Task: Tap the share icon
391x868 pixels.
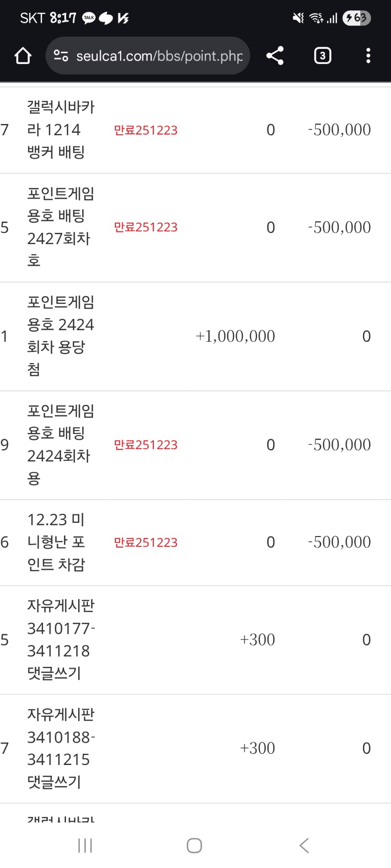Action: point(275,56)
